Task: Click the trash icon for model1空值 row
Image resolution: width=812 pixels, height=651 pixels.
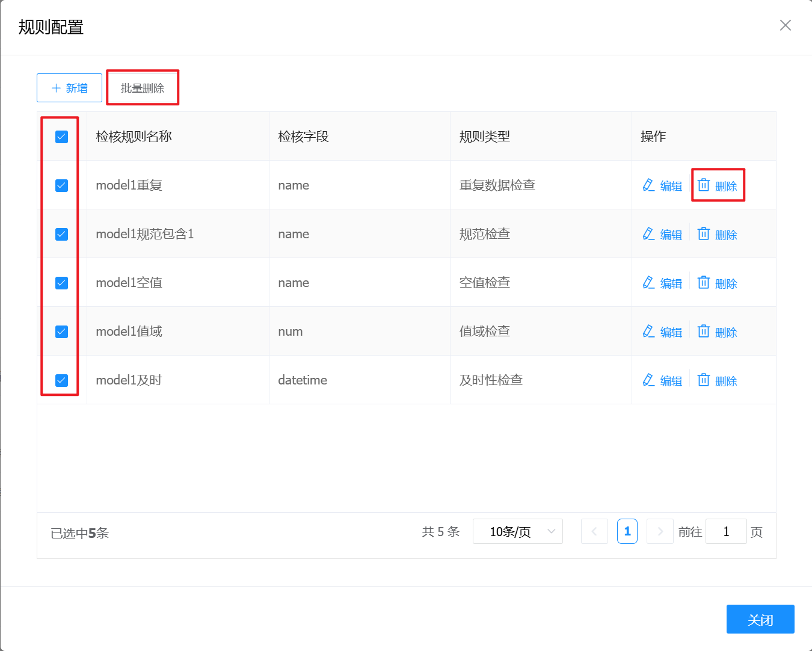Action: (704, 283)
